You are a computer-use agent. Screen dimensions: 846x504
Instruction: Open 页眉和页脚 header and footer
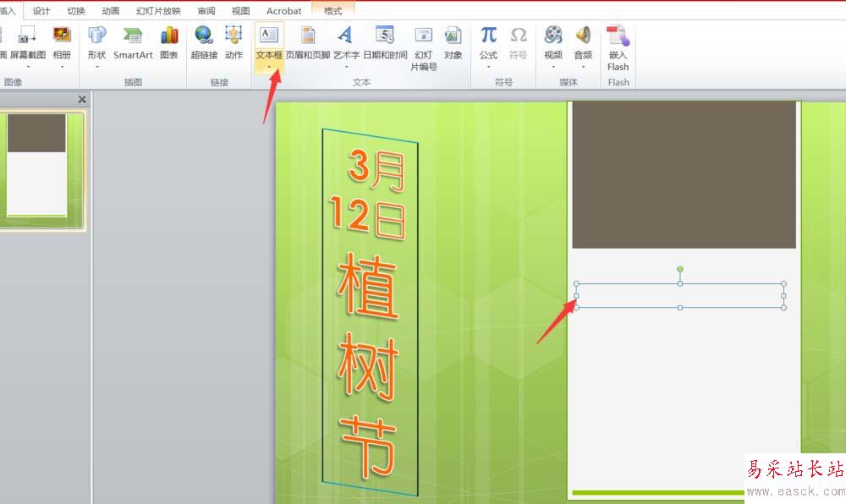[x=308, y=41]
